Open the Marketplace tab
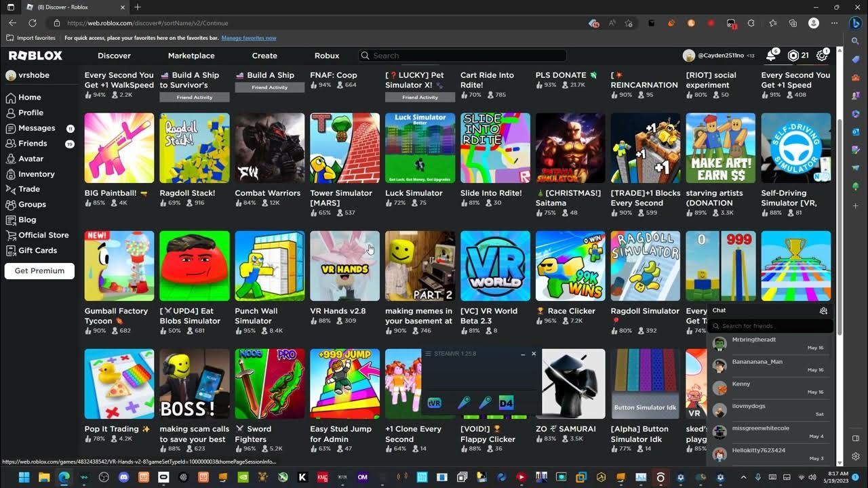 tap(191, 56)
